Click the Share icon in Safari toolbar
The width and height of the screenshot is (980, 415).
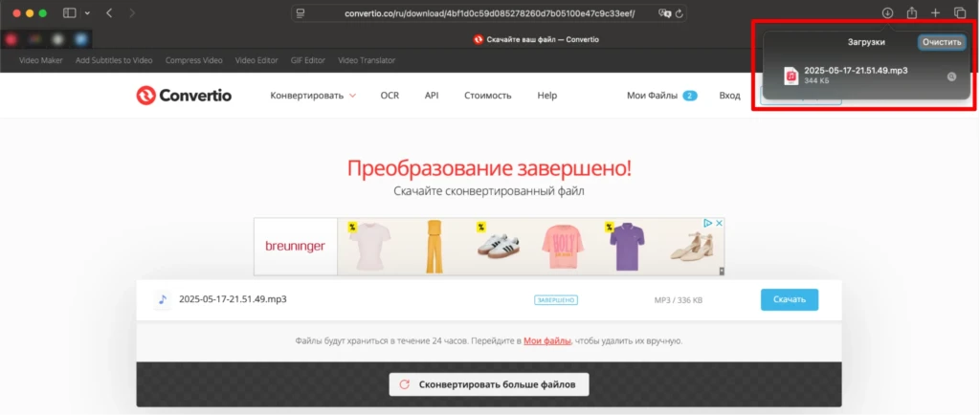[912, 12]
